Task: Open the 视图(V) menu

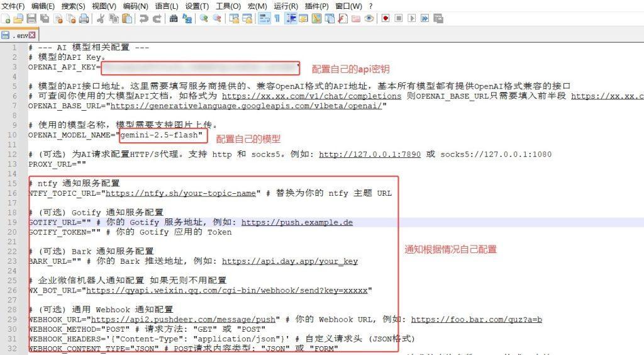Action: [x=104, y=6]
